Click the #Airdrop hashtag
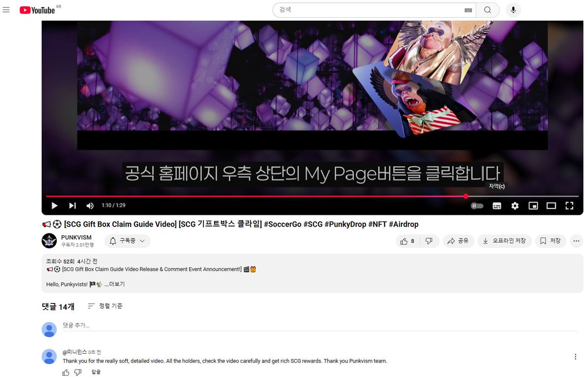Viewport: 588px width, 383px height. click(x=404, y=224)
